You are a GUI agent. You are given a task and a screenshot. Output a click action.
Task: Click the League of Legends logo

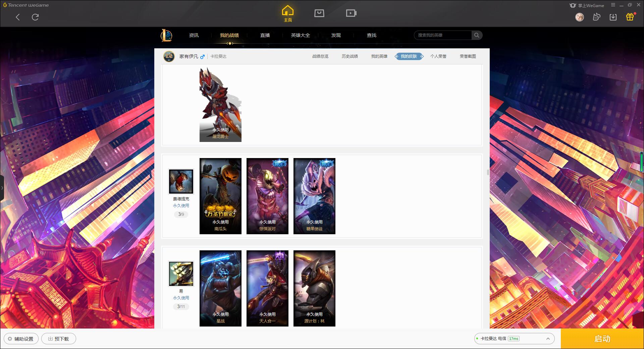coord(166,35)
